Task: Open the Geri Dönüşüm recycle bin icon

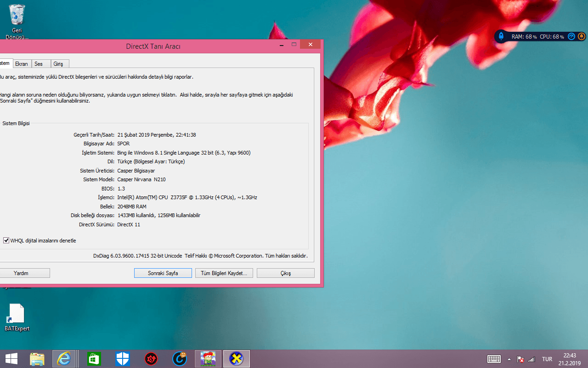Action: (17, 22)
